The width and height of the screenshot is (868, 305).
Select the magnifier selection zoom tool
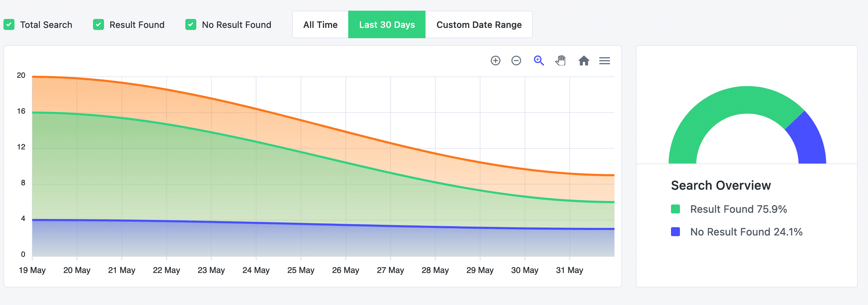(539, 61)
